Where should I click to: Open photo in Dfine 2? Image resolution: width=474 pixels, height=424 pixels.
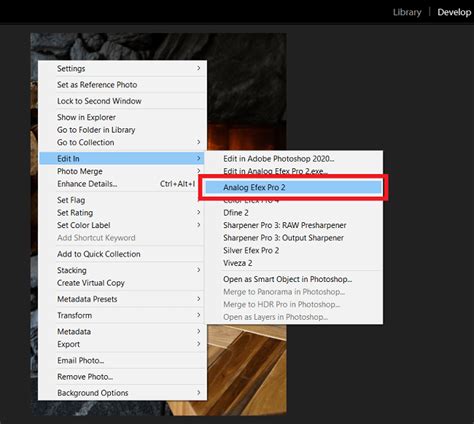click(294, 213)
